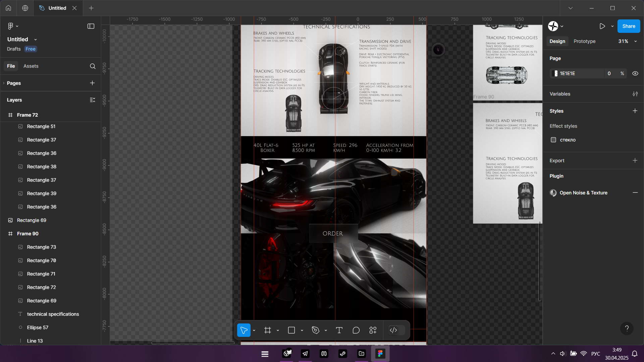The height and width of the screenshot is (362, 644).
Task: Collapse the left sidebar panel
Action: (x=91, y=26)
